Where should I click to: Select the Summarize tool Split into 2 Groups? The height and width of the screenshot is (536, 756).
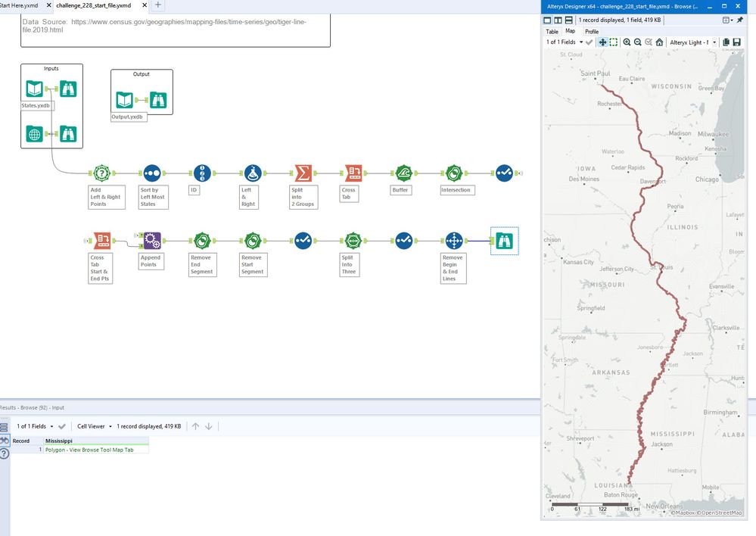pos(303,173)
